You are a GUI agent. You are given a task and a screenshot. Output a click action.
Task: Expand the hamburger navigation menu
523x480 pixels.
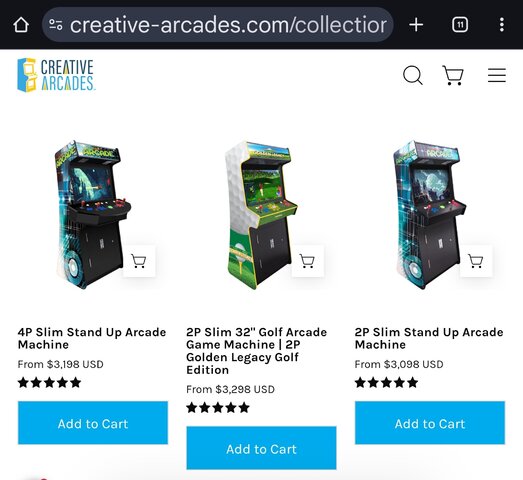pos(497,75)
